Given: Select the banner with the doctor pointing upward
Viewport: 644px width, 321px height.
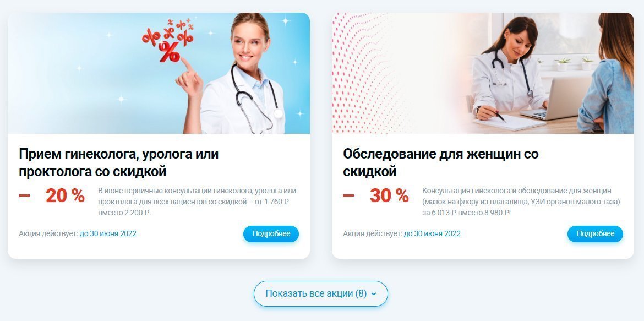Looking at the screenshot, I should [x=159, y=73].
